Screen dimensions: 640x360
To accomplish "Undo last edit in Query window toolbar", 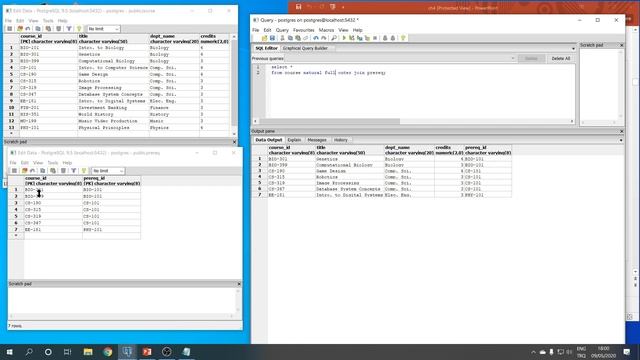I will pos(316,38).
